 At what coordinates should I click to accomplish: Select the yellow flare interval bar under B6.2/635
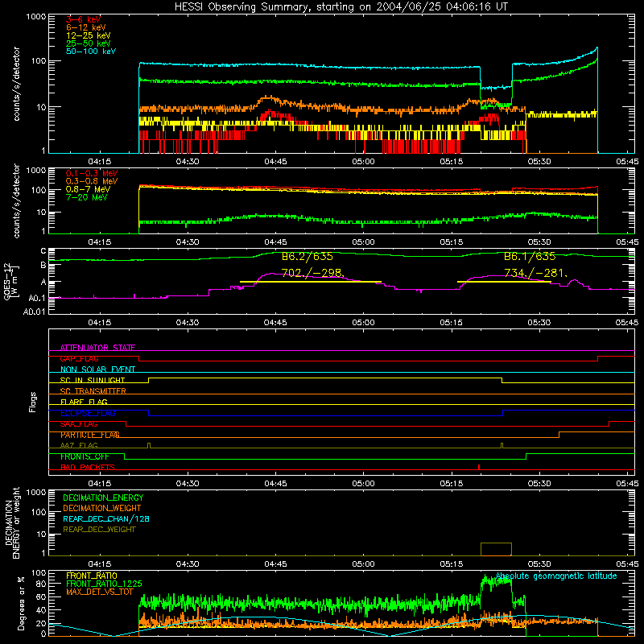pos(311,282)
